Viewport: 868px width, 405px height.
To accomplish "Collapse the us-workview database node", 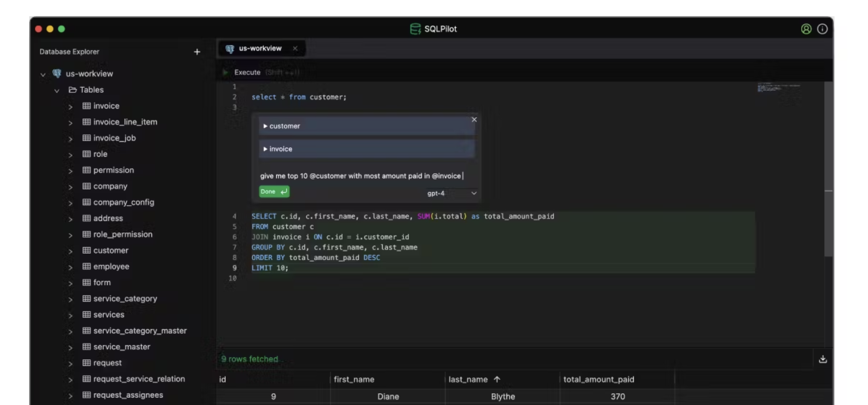I will (x=42, y=74).
